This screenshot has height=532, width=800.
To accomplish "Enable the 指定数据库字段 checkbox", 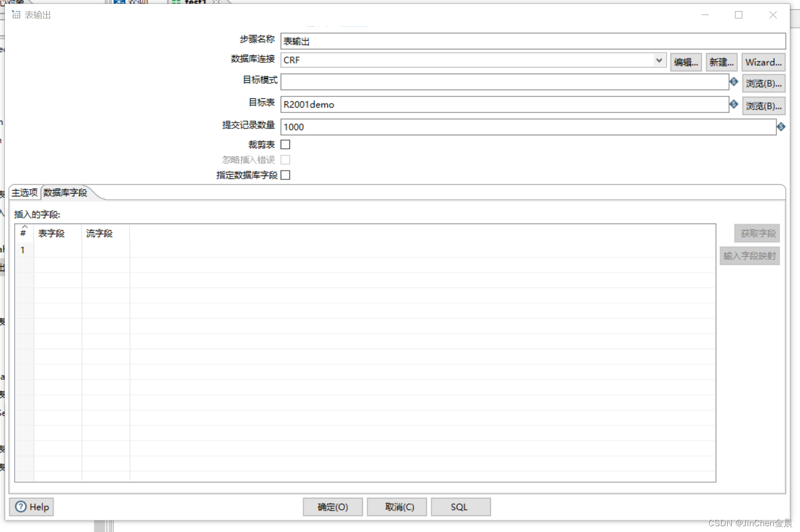I will click(286, 175).
